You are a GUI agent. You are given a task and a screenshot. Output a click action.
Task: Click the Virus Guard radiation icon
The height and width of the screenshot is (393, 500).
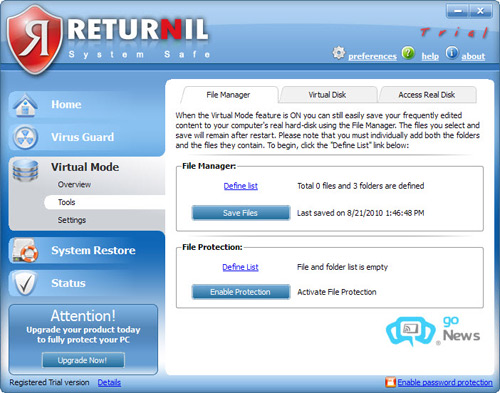click(25, 137)
